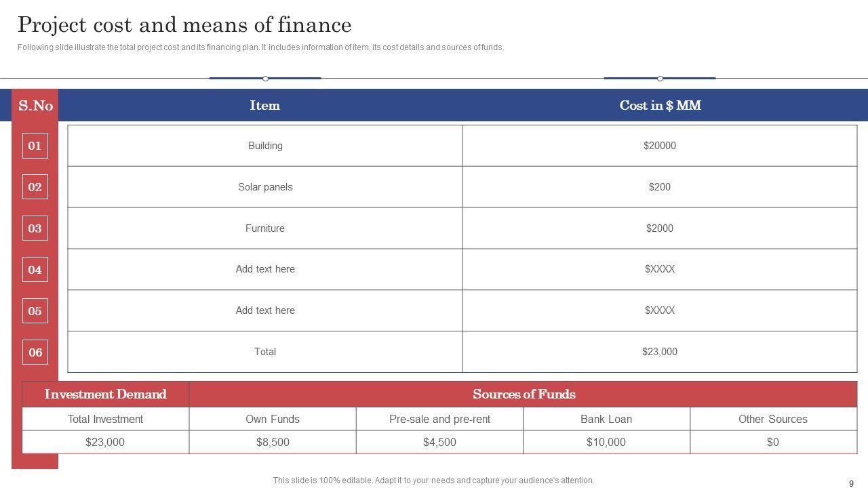Click the 05 serial number box

(35, 311)
